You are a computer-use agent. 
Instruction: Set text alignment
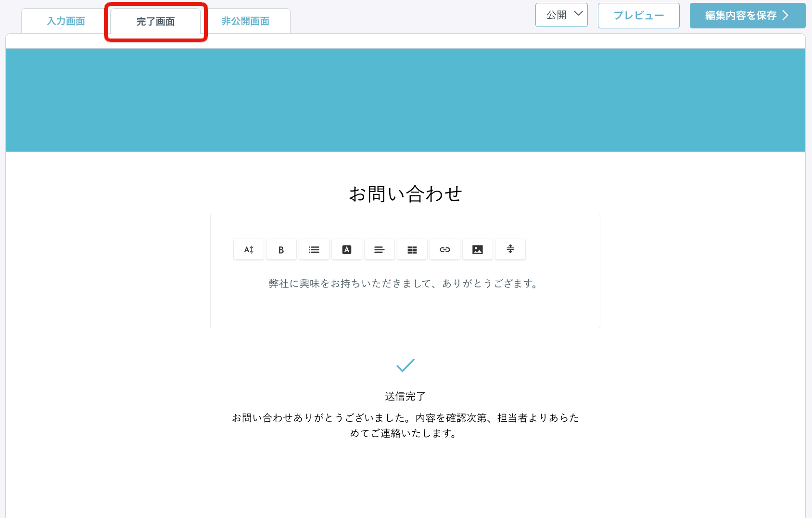point(380,249)
